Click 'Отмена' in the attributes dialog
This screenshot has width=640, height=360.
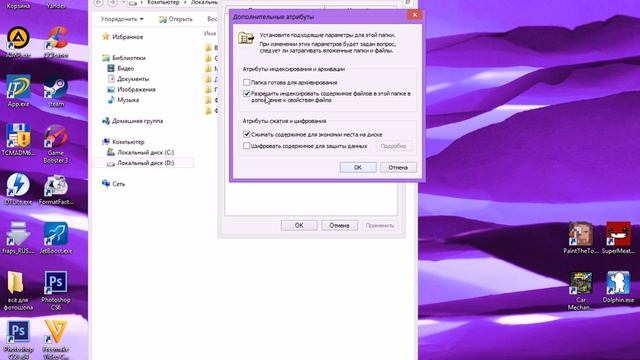398,167
